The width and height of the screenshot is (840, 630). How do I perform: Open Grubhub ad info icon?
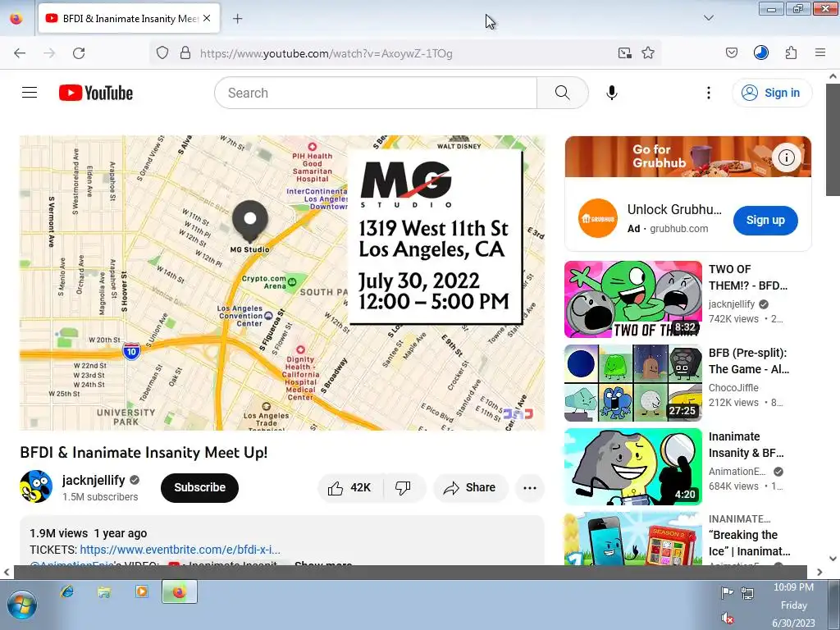[x=787, y=157]
